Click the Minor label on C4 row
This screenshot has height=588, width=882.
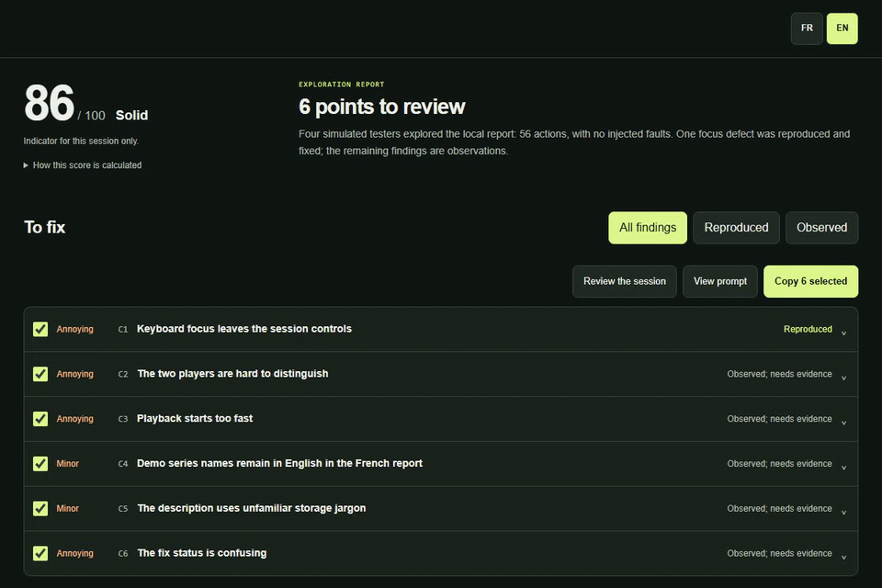coord(67,464)
